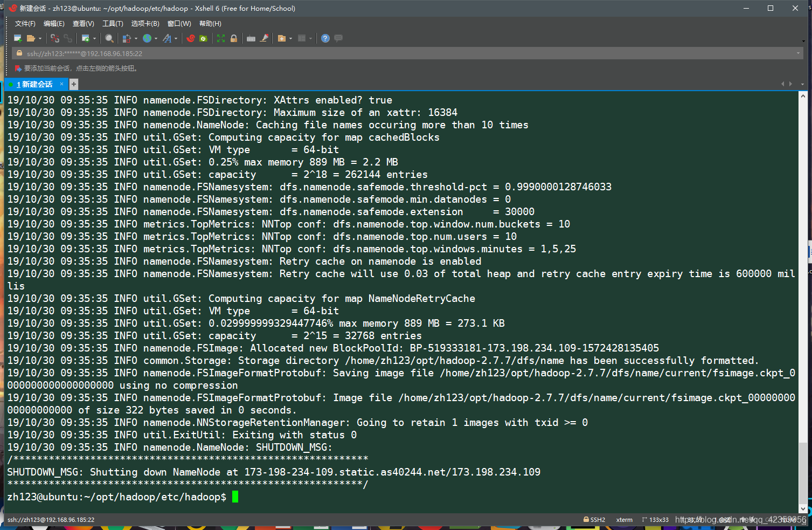Click the Disconnect toolbar icon
Image resolution: width=812 pixels, height=530 pixels.
pos(54,38)
